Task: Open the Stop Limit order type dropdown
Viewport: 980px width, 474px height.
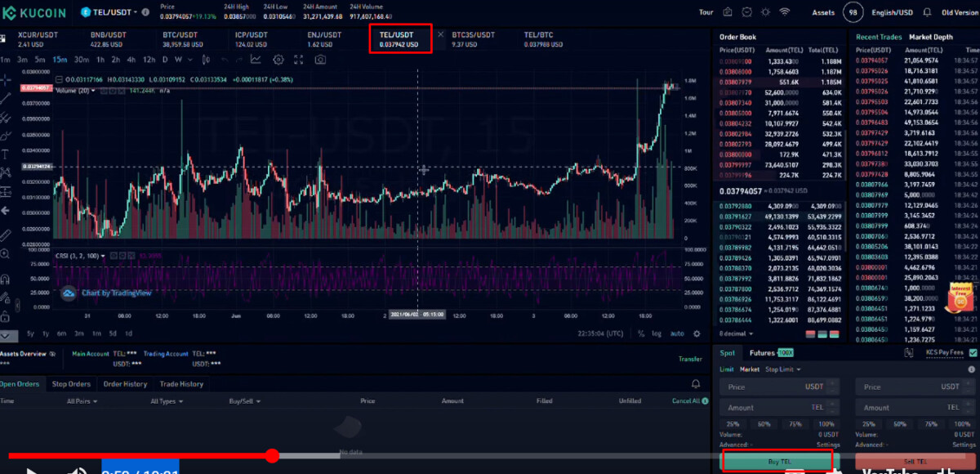Action: click(x=782, y=369)
